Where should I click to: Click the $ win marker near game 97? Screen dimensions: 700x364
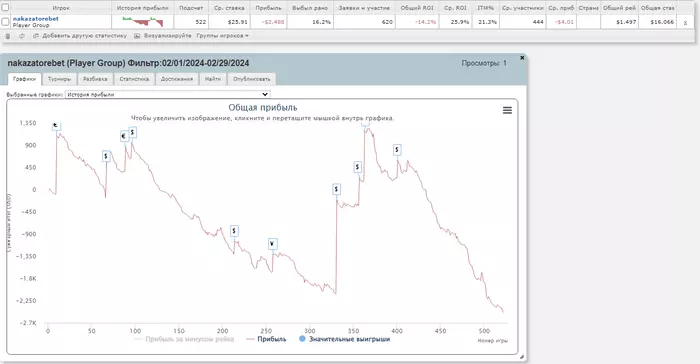click(x=133, y=133)
